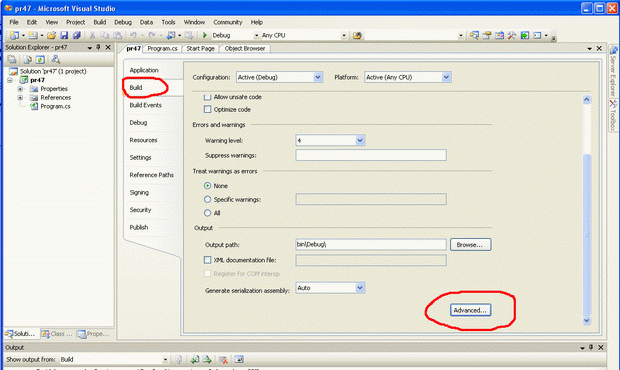Screen dimensions: 620x370
Task: Select Program.cs in Solution Explorer
Action: 55,106
